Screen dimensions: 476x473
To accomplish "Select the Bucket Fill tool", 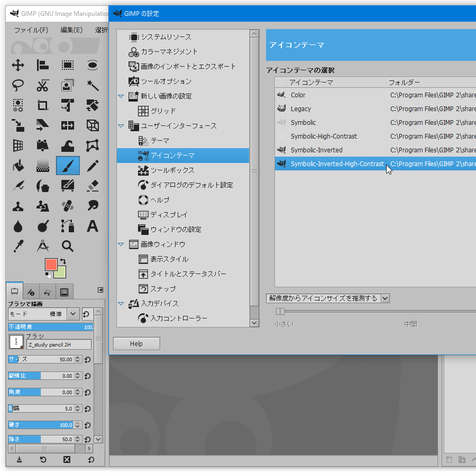I will point(18,166).
